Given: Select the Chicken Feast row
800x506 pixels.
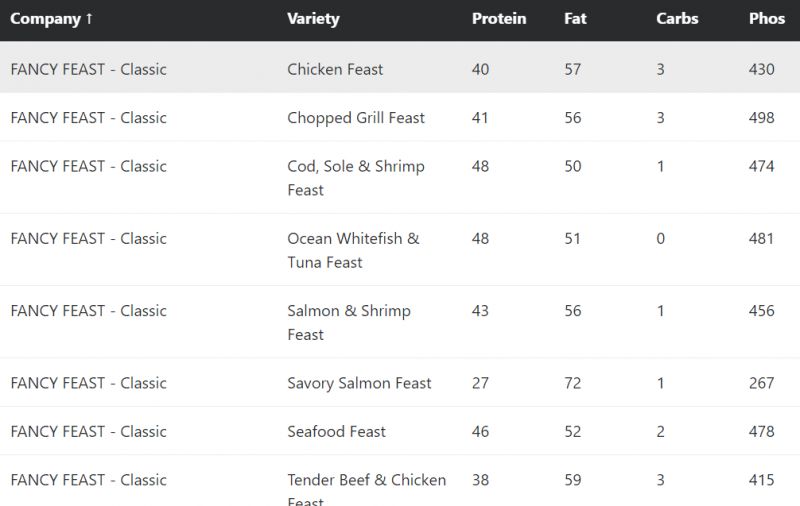Looking at the screenshot, I should pyautogui.click(x=335, y=69).
